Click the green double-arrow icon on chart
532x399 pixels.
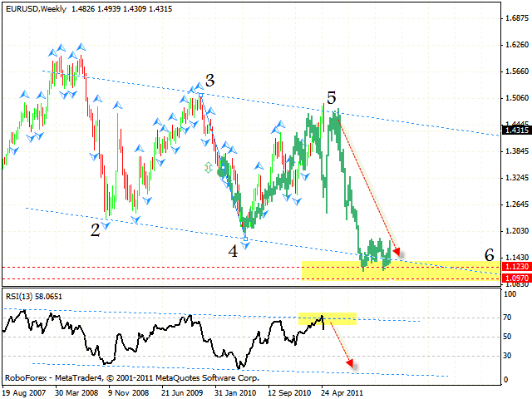coord(208,167)
